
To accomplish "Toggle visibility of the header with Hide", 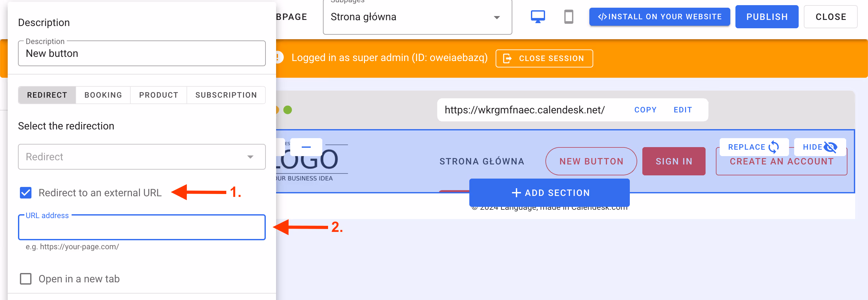I will pyautogui.click(x=820, y=147).
